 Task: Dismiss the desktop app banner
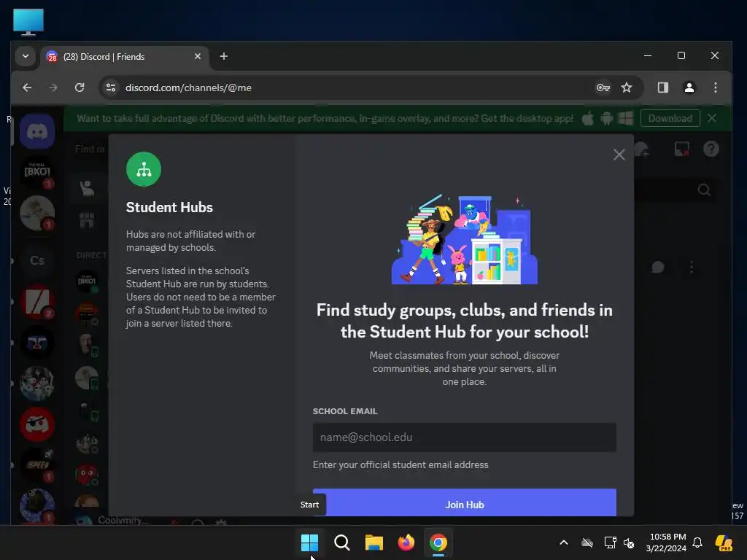[x=712, y=118]
